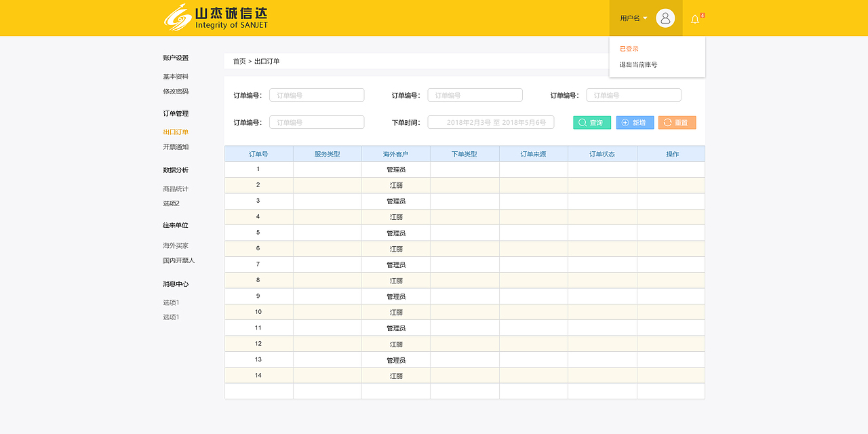Open the 下单时间 date range picker
This screenshot has height=434, width=868.
point(490,123)
